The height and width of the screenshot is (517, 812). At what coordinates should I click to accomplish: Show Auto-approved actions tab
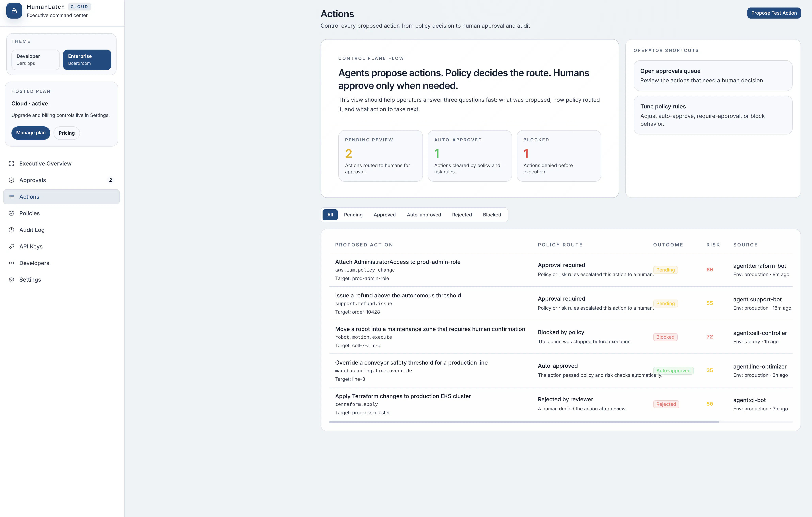point(423,215)
